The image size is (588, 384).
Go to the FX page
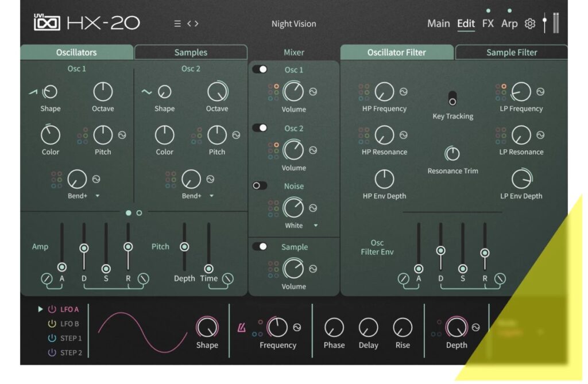pos(488,24)
